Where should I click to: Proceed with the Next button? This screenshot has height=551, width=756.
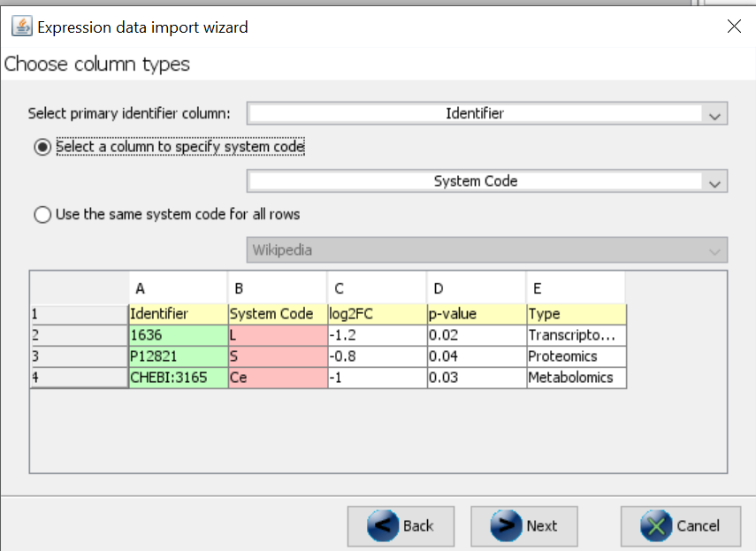[x=524, y=525]
